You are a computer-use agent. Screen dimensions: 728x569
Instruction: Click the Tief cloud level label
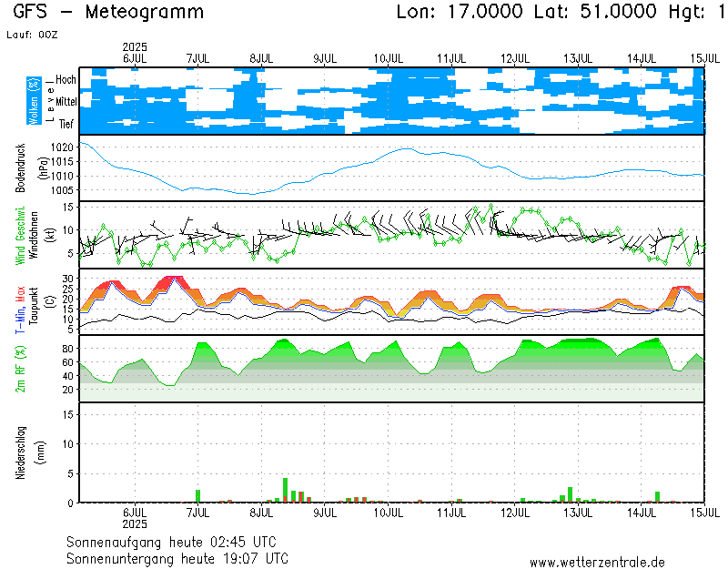pos(66,124)
